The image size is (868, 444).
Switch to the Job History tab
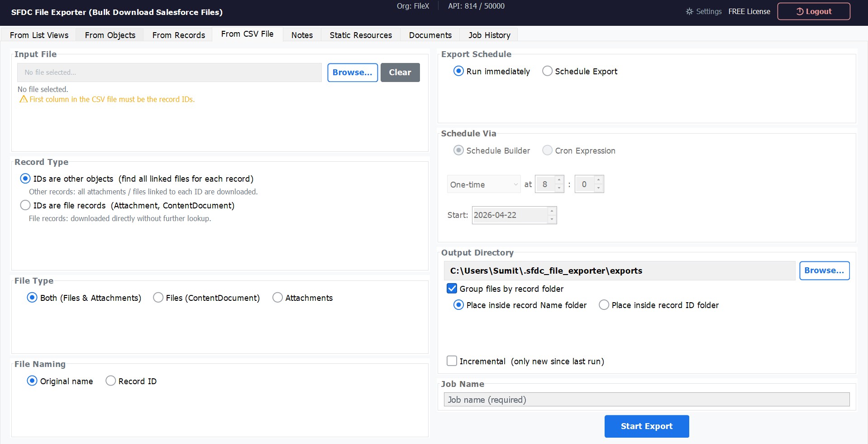488,35
